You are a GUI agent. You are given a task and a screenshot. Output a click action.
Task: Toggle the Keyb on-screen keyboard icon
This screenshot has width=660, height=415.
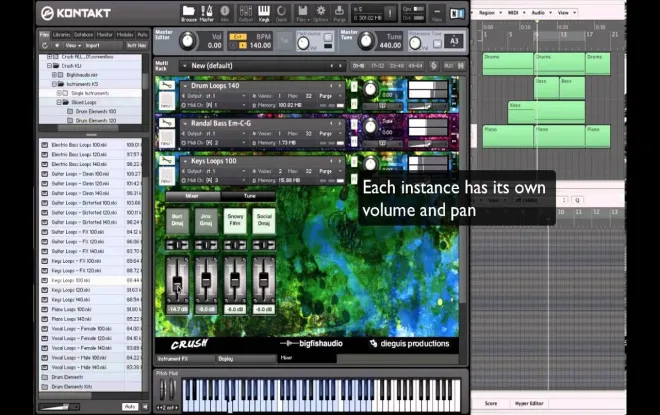click(x=264, y=13)
